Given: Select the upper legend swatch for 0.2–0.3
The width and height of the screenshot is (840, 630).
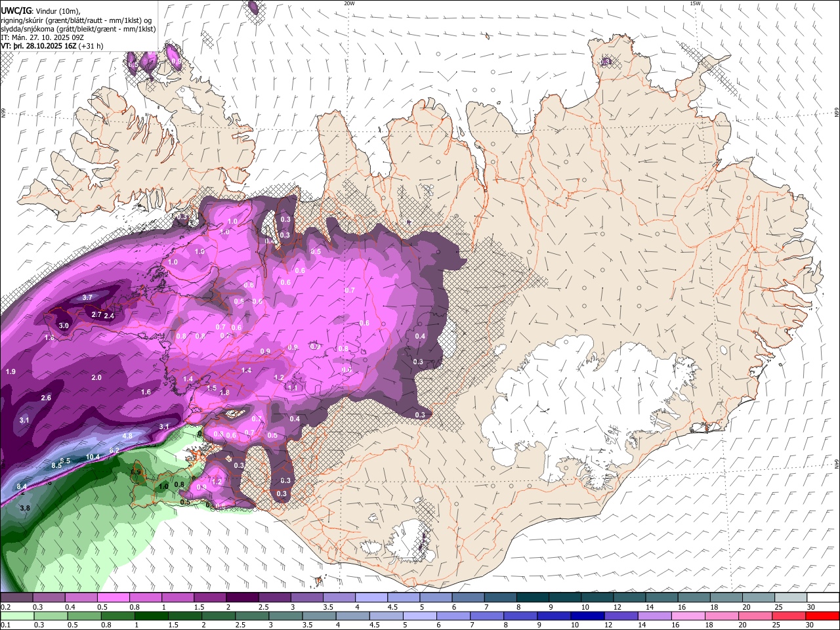Looking at the screenshot, I should [x=16, y=598].
